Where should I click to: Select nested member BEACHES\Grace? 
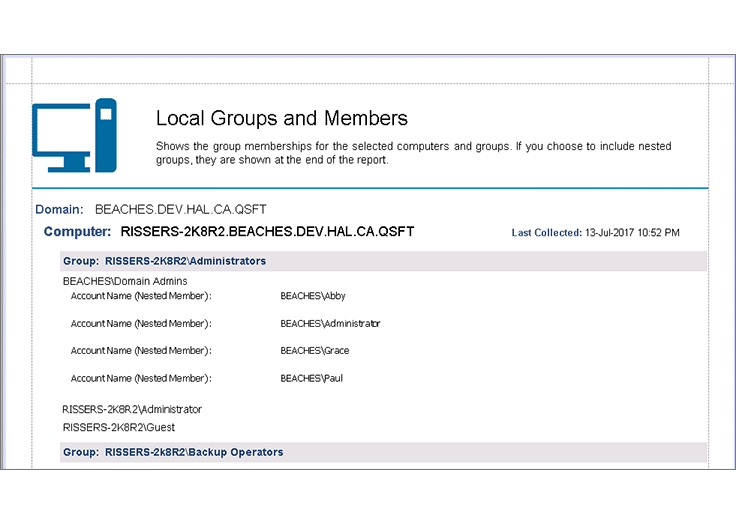[314, 351]
